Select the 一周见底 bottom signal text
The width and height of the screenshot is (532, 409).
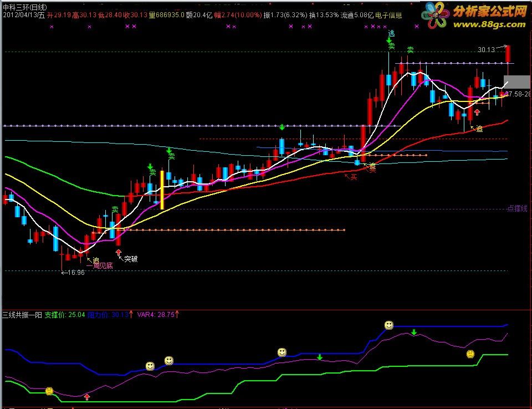pyautogui.click(x=99, y=266)
